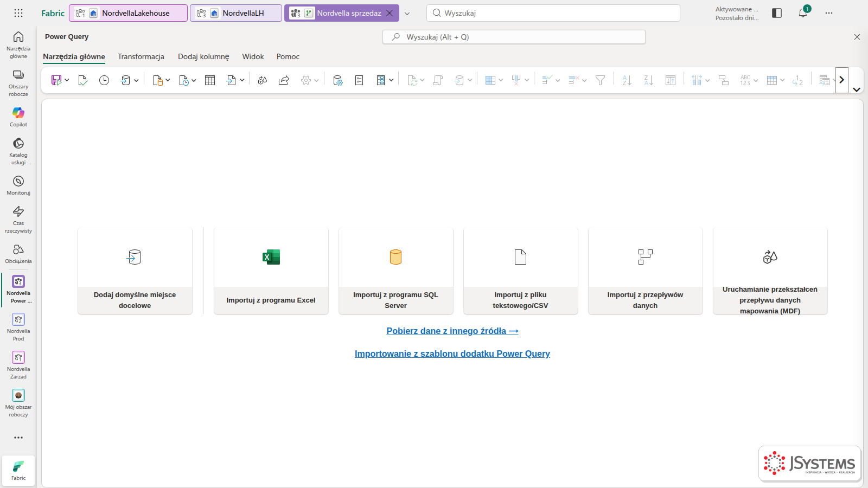Click Importuj z przepływów danych card
868x488 pixels.
coord(646,271)
